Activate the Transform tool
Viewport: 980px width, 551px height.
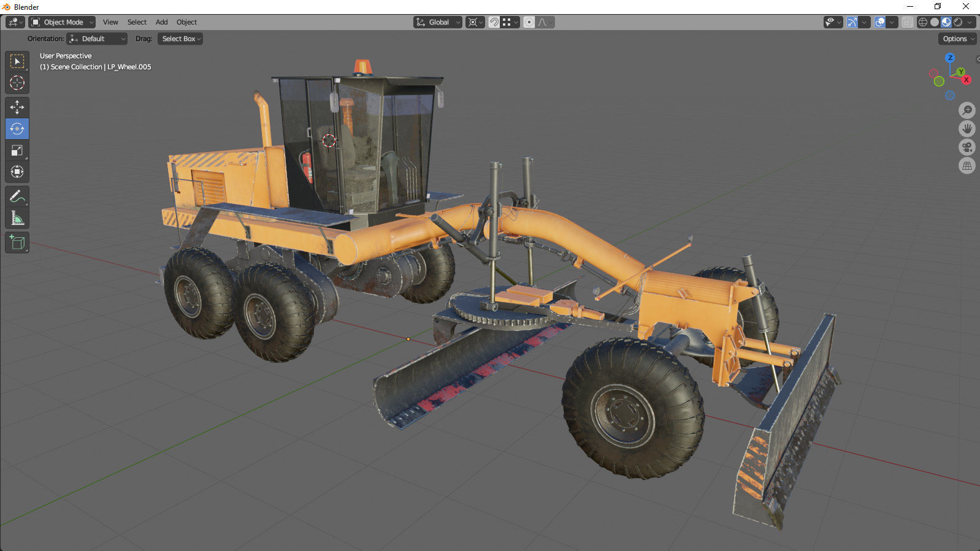click(x=17, y=172)
